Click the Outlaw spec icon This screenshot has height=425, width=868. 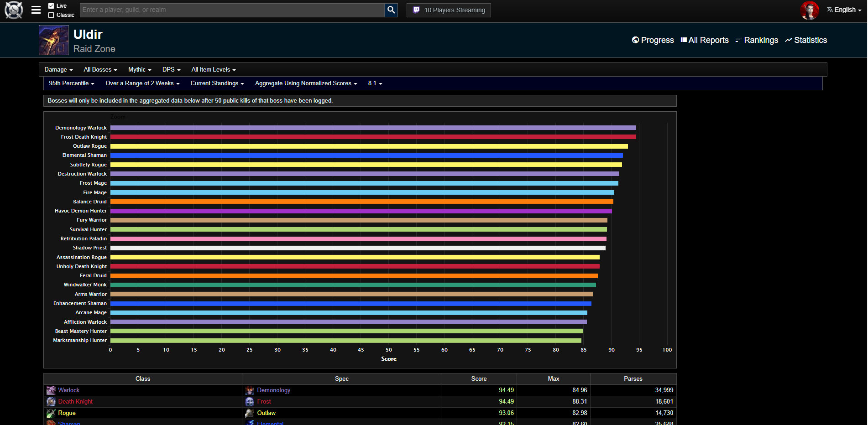250,413
